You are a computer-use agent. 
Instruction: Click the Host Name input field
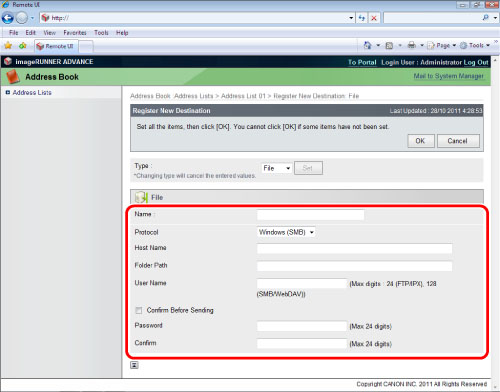click(354, 249)
